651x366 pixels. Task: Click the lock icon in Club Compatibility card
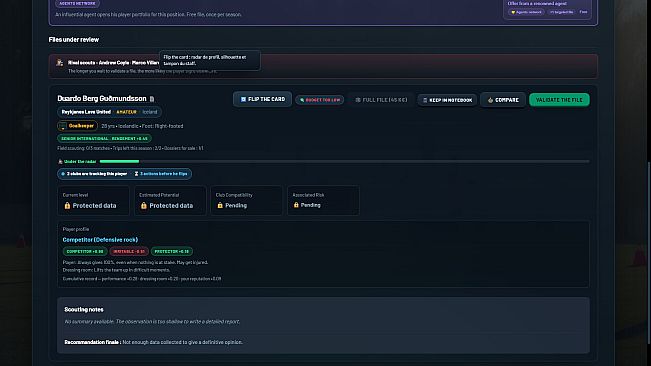220,205
